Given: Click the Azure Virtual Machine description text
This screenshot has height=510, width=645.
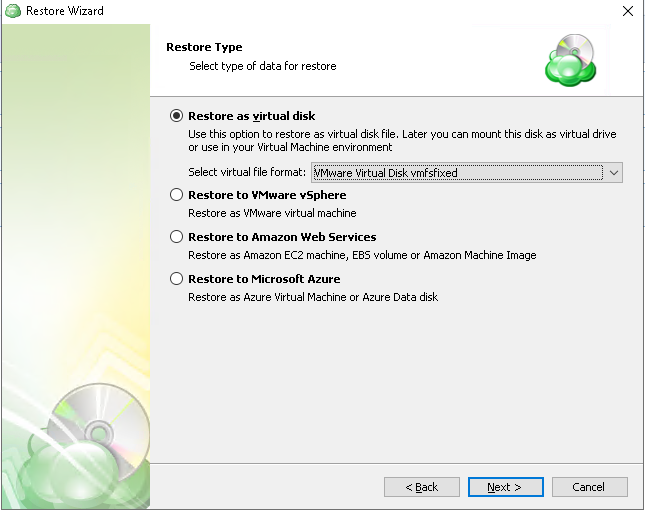Looking at the screenshot, I should point(313,297).
